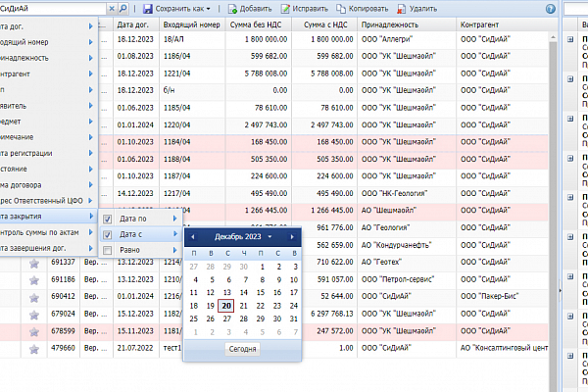Screen dimensions: 588x392
Task: Click the ООО "Пакер-Бис" cell
Action: click(x=503, y=296)
